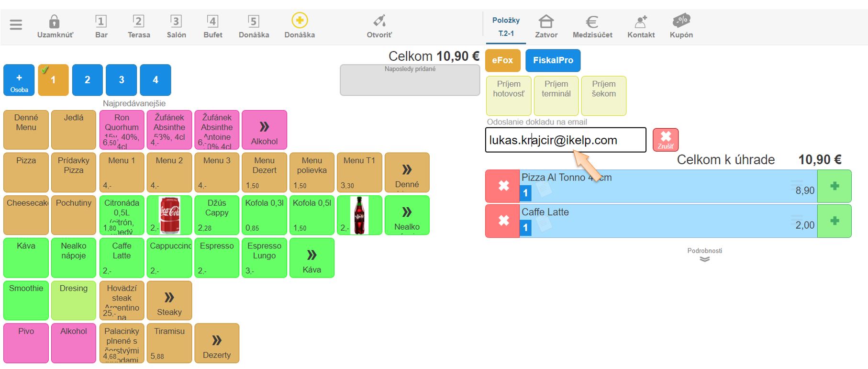Click the Uzamknúť lock icon
This screenshot has height=369, width=868.
pos(55,22)
